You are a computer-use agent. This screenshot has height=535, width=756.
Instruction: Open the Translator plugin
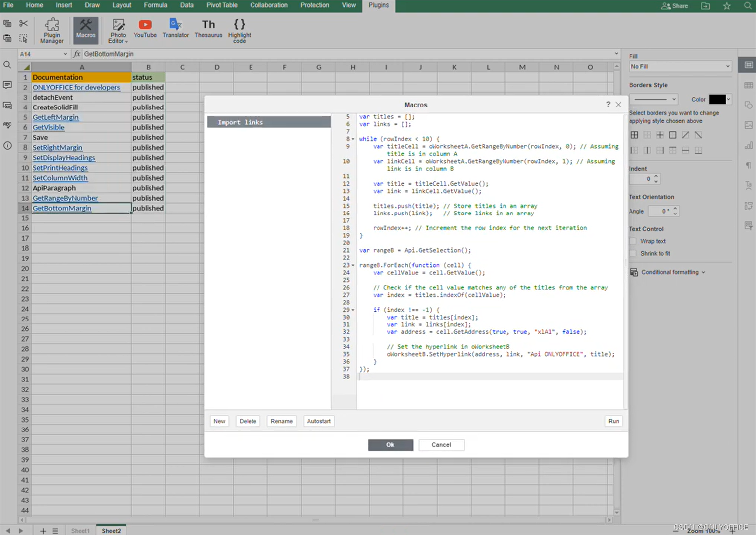point(176,29)
